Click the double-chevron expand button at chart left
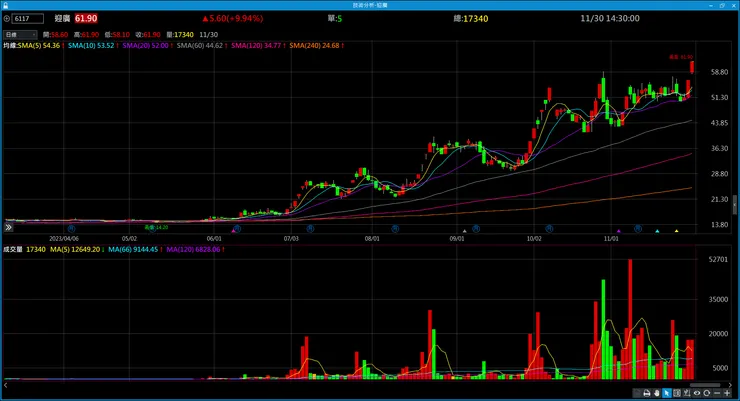Image resolution: width=740 pixels, height=401 pixels. tap(8, 227)
